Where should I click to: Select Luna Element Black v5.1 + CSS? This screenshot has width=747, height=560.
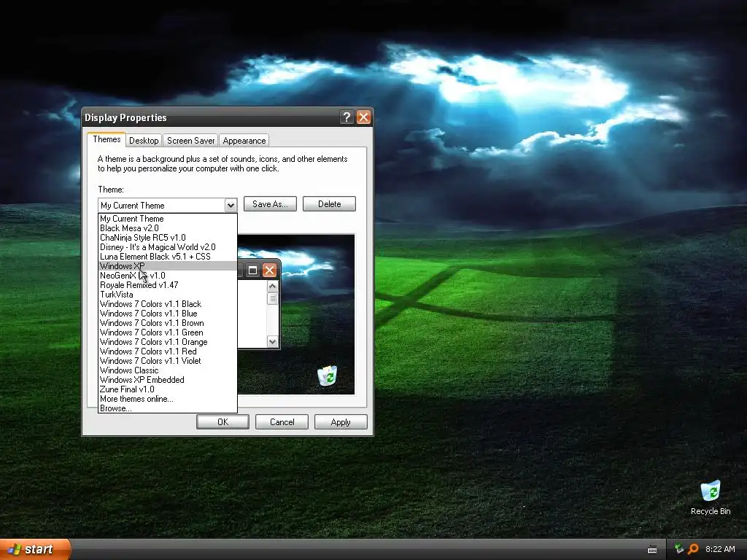pos(168,257)
